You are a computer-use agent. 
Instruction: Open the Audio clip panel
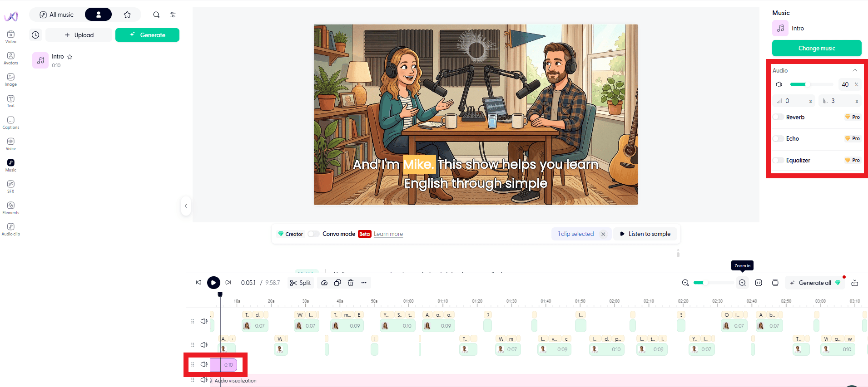[11, 229]
